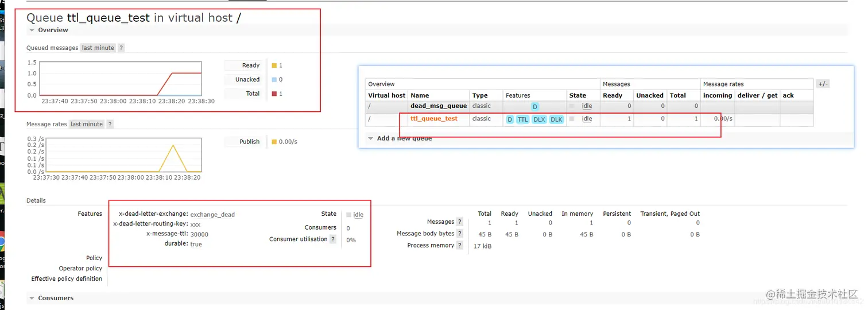Sort queues by Type column header
Image resolution: width=868 pixels, height=310 pixels.
click(480, 95)
